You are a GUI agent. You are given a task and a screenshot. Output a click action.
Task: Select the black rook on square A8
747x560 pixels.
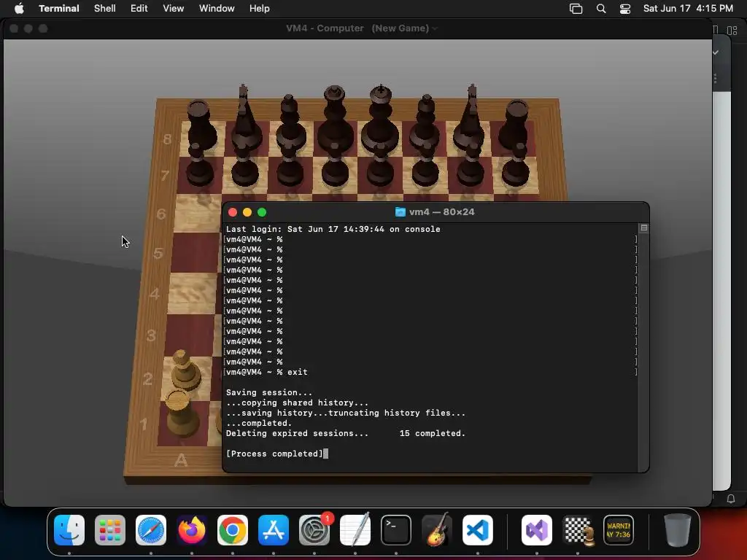pos(201,125)
